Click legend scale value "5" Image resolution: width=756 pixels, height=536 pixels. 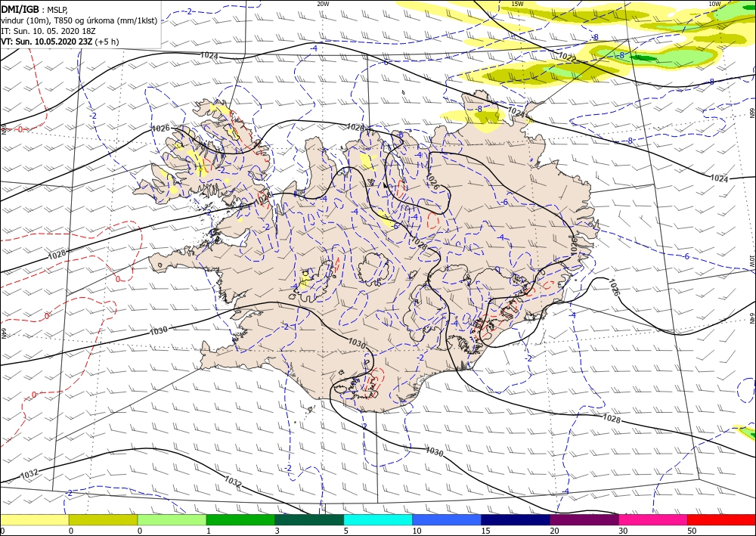coord(345,531)
